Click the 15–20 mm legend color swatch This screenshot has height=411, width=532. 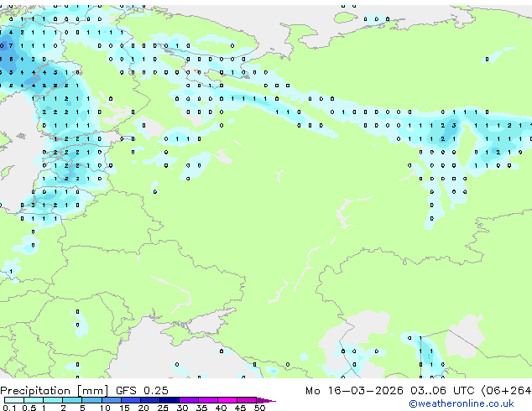(131, 400)
